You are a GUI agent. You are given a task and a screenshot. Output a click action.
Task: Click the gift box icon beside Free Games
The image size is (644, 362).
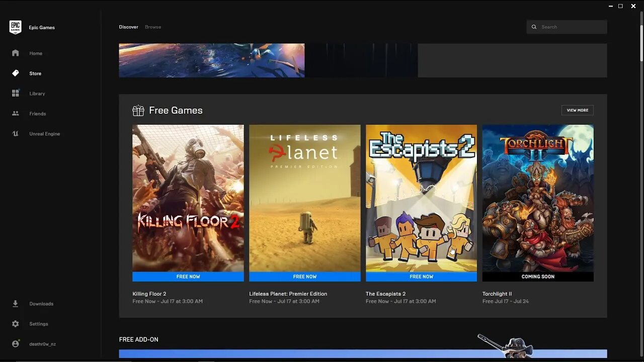pyautogui.click(x=138, y=110)
